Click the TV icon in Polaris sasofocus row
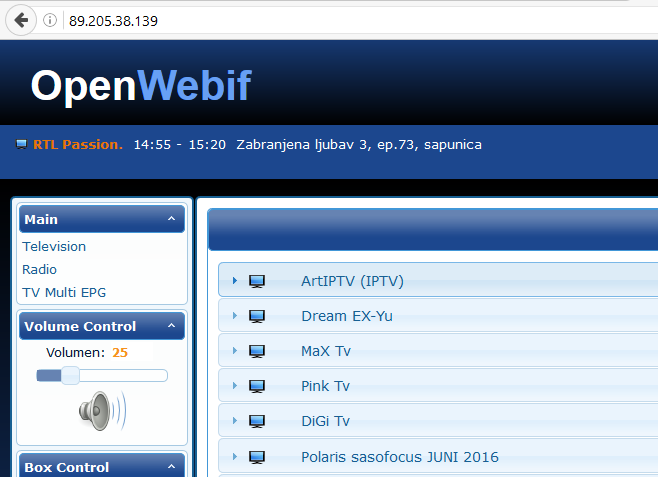658x477 pixels. pos(257,457)
